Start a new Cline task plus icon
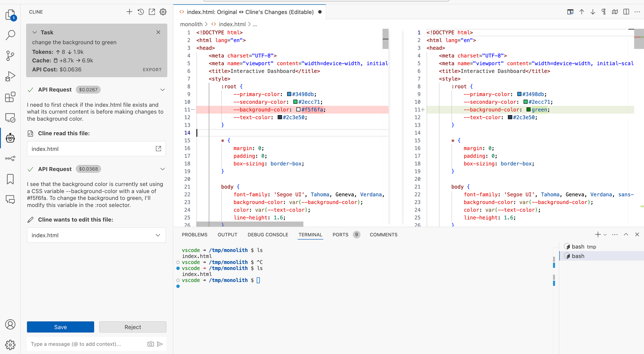644x354 pixels. pyautogui.click(x=129, y=12)
